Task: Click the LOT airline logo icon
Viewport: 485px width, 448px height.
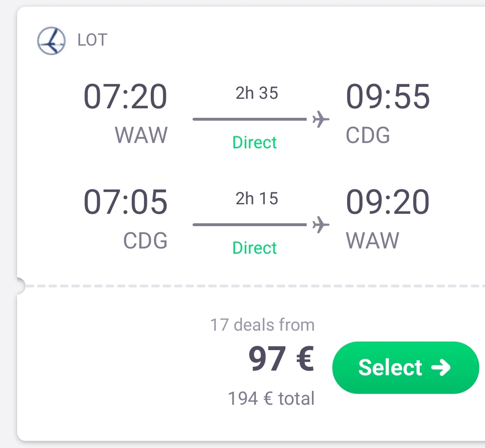Action: tap(51, 41)
